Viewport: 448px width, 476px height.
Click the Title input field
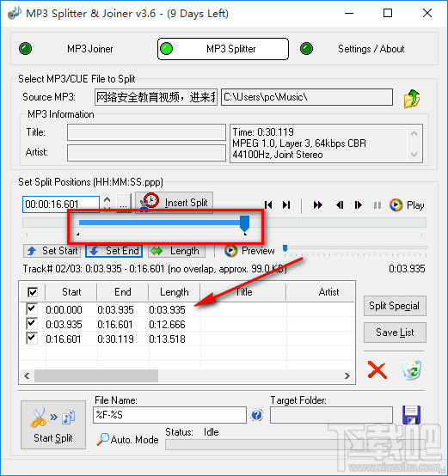(x=146, y=132)
